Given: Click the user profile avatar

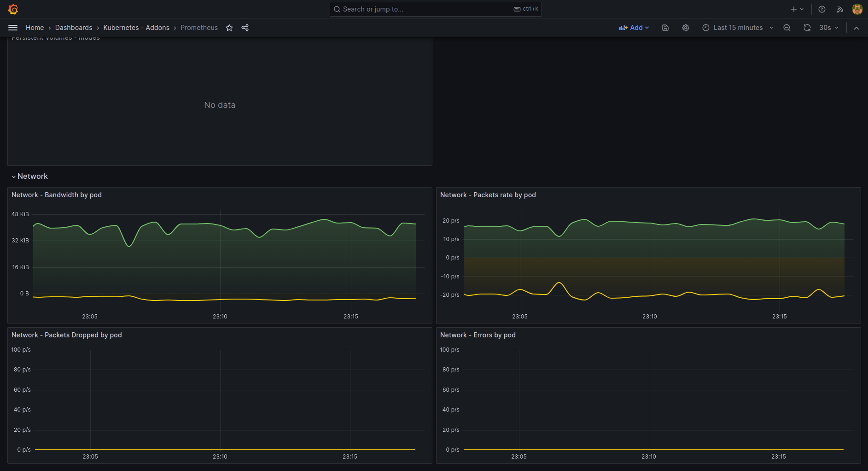Looking at the screenshot, I should [857, 9].
